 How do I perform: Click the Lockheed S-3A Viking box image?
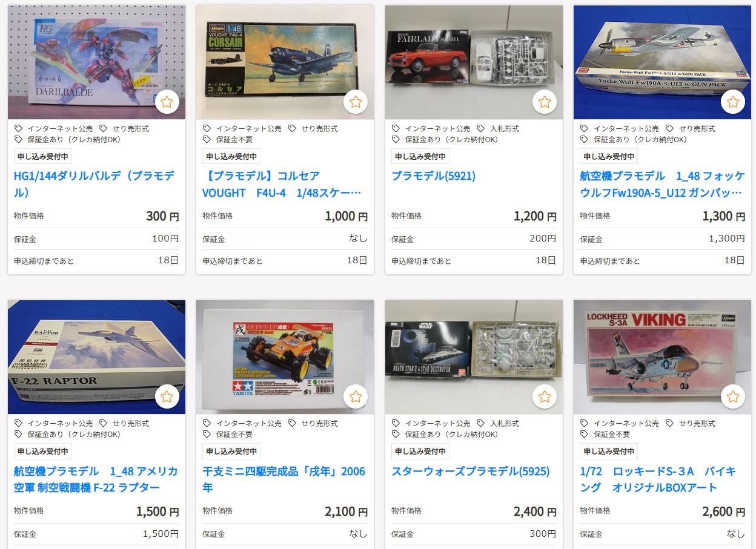662,357
